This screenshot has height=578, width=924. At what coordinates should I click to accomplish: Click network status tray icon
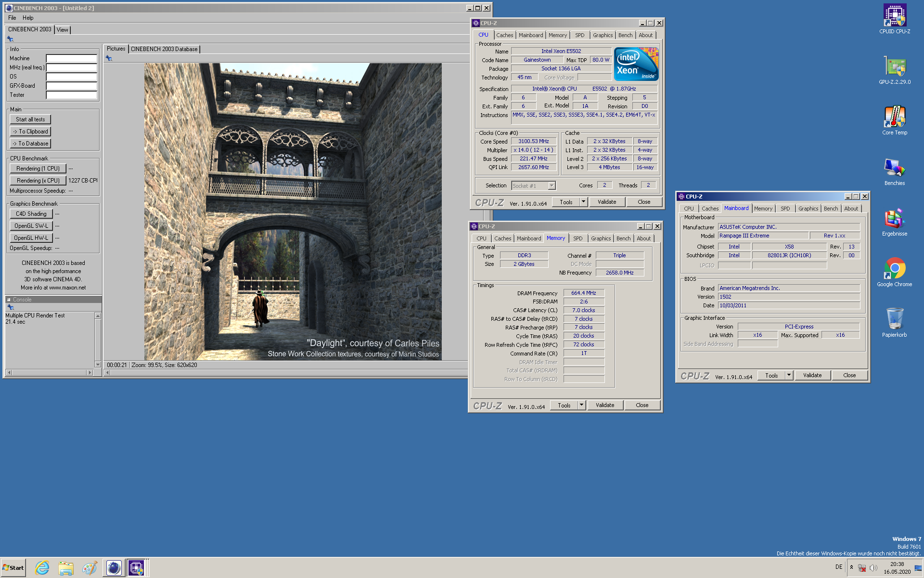coord(862,568)
